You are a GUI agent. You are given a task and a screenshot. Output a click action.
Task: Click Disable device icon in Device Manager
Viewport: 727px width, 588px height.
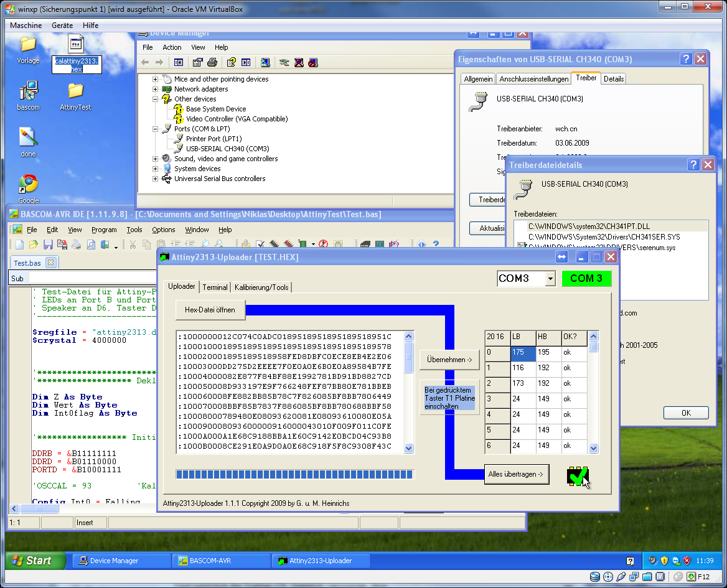(x=314, y=63)
